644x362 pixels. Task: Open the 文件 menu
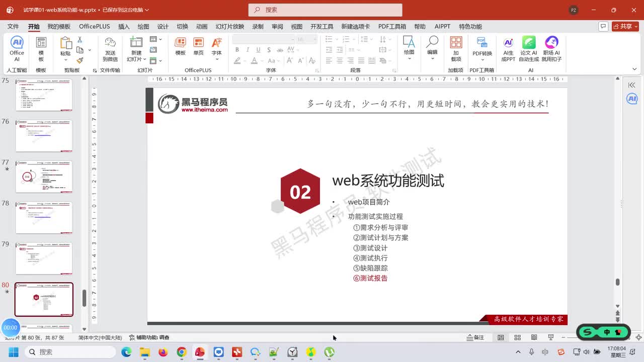13,27
